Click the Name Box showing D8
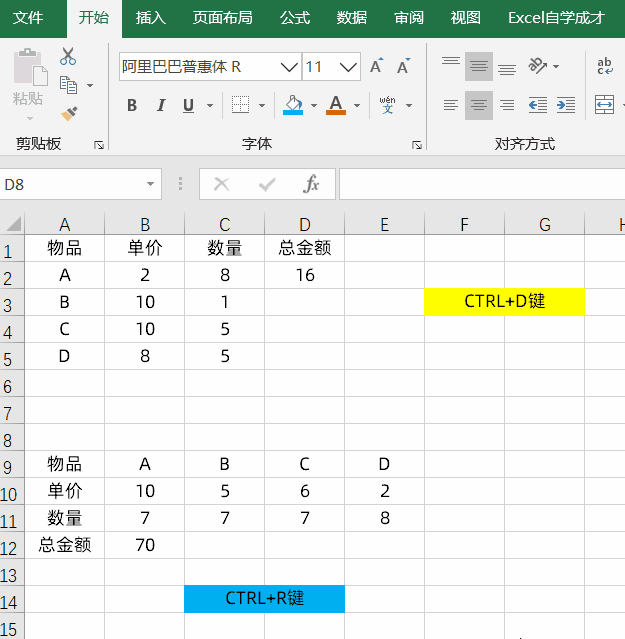 [71, 184]
